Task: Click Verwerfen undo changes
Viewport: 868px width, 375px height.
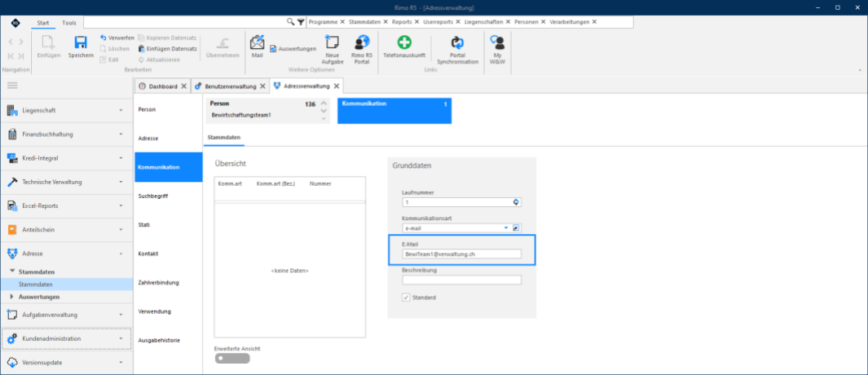Action: (x=117, y=37)
